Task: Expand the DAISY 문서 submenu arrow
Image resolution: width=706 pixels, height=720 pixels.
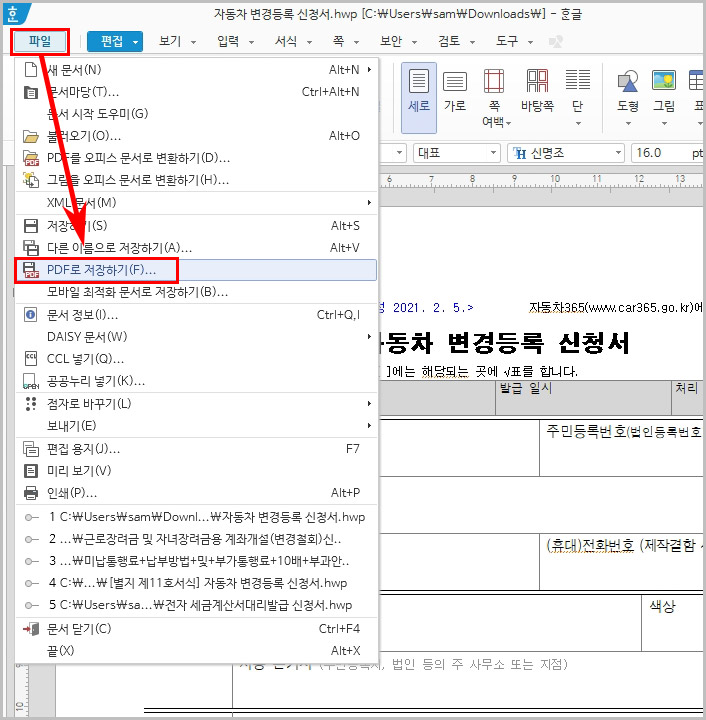Action: coord(369,337)
